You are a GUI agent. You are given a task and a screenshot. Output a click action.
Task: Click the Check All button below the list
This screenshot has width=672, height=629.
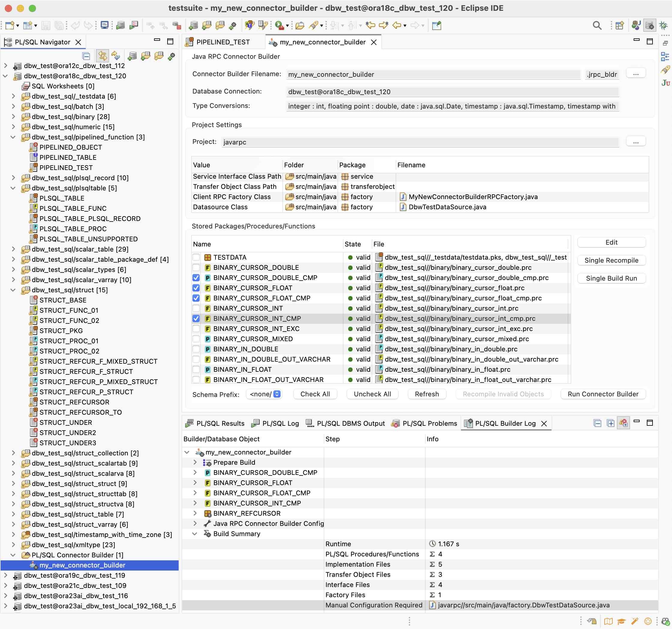coord(315,394)
